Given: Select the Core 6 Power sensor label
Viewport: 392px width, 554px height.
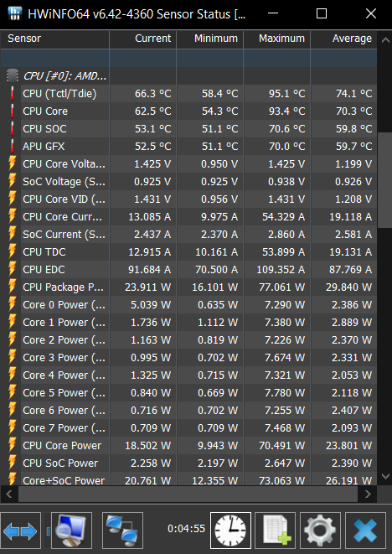Looking at the screenshot, I should (64, 410).
